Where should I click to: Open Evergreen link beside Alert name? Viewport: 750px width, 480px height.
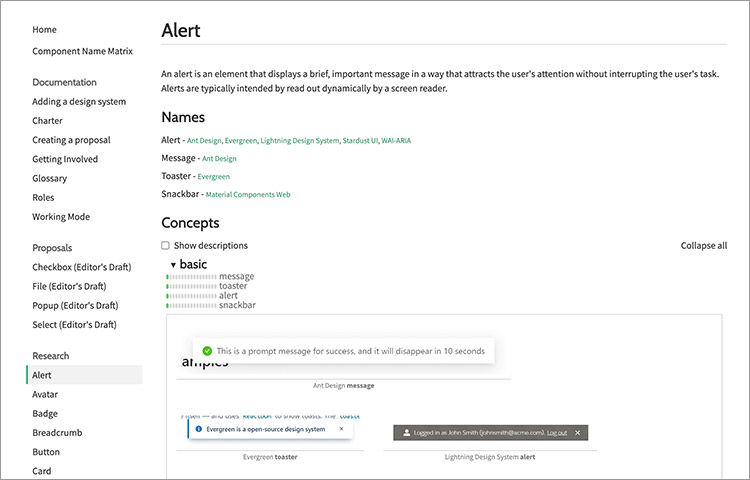click(x=241, y=141)
